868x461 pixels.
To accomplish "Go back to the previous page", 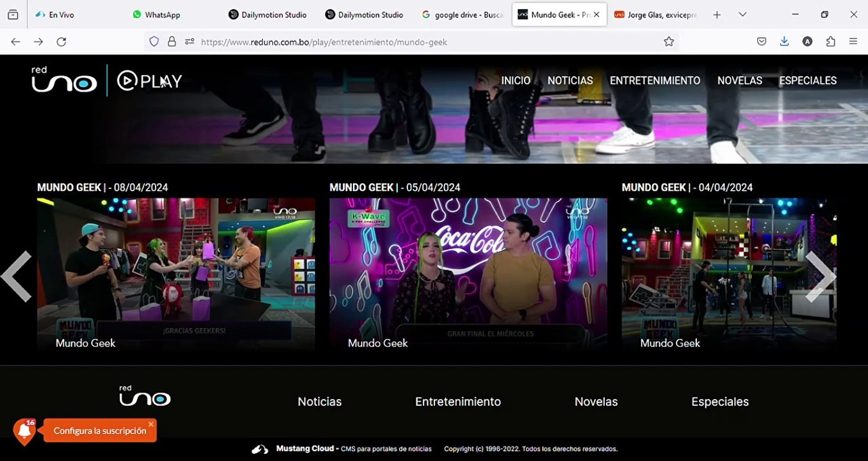I will pyautogui.click(x=15, y=42).
